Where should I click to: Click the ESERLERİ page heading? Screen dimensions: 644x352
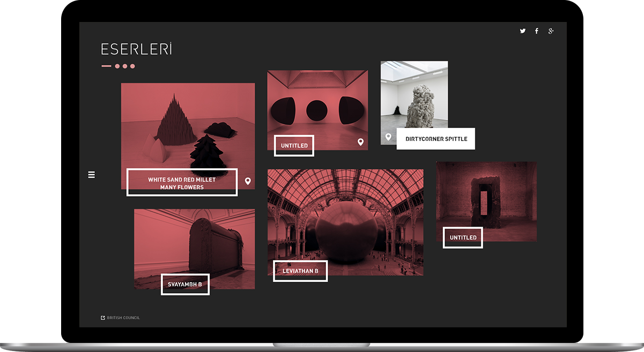pos(136,49)
